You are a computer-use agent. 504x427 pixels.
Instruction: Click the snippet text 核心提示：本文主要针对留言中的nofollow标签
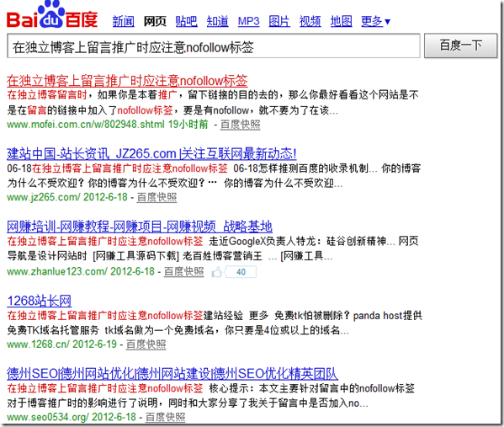coord(312,388)
